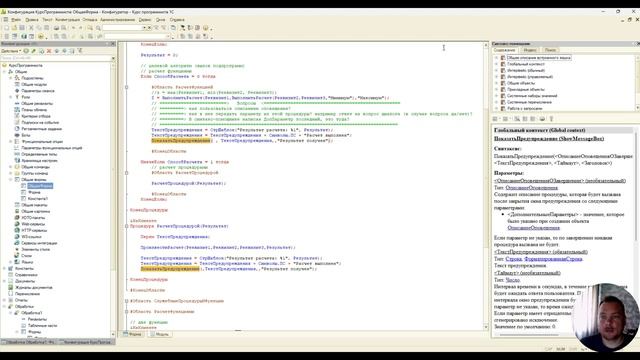Open the Отладка menu
Image resolution: width=640 pixels, height=360 pixels.
[90, 20]
